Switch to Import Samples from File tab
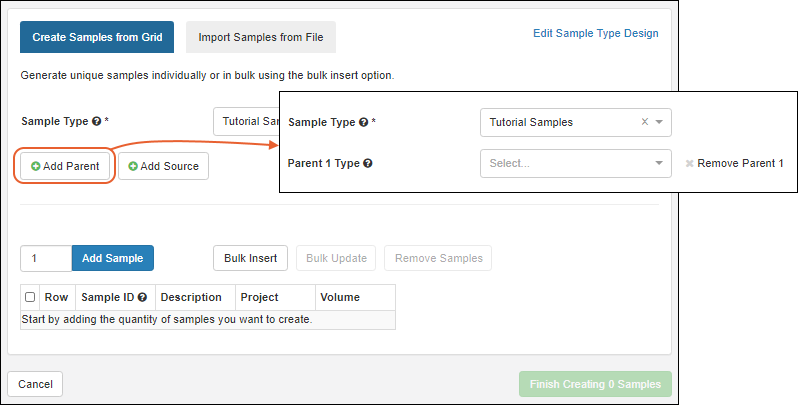The image size is (798, 405). pos(260,37)
